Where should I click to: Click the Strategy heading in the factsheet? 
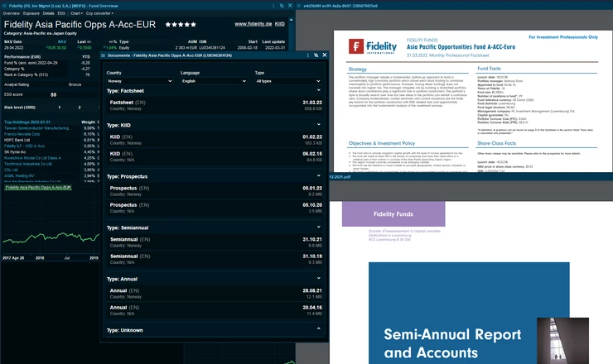358,69
